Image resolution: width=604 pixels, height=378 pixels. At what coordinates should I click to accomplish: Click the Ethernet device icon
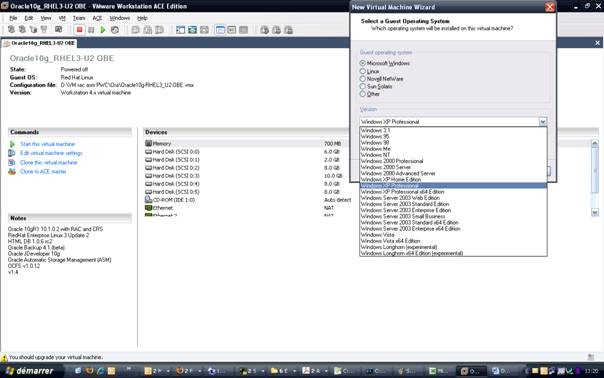click(x=149, y=208)
